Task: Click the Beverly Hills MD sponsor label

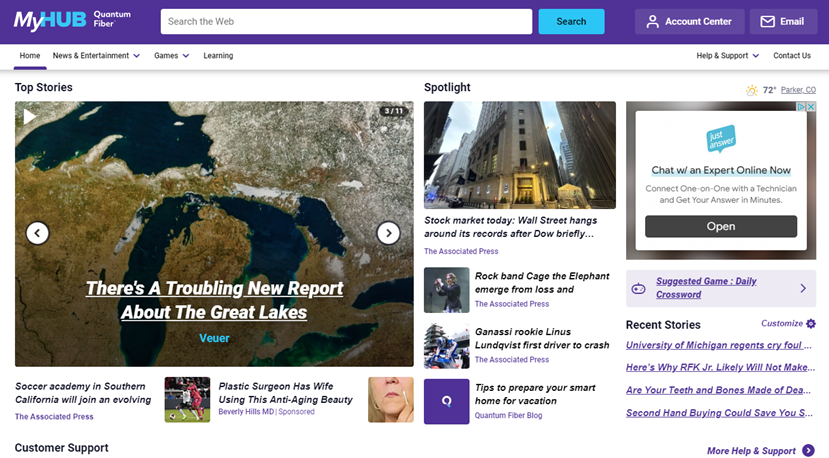Action: pyautogui.click(x=246, y=411)
